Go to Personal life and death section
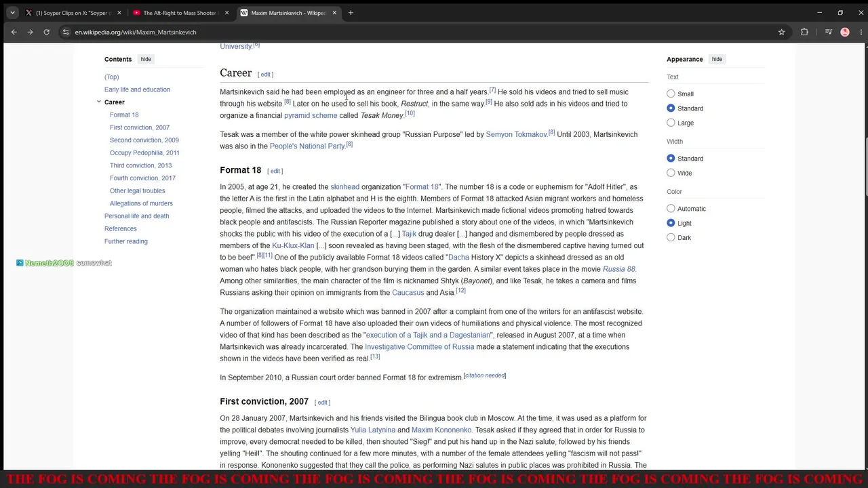This screenshot has height=488, width=868. [x=136, y=216]
